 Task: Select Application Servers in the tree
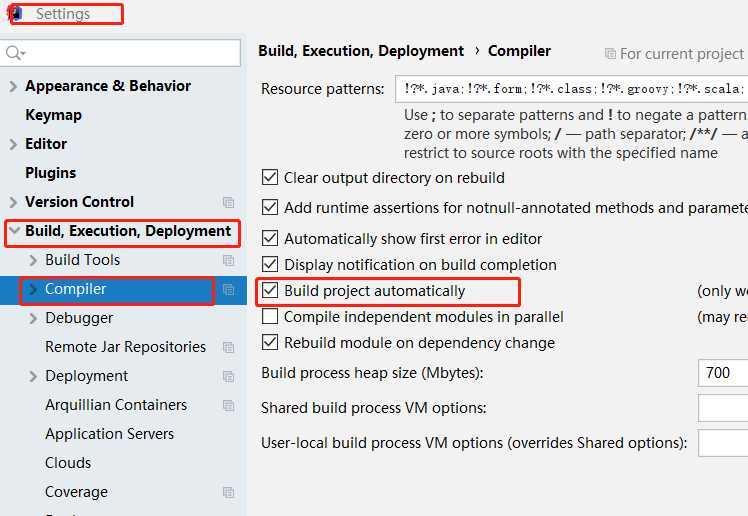(x=109, y=434)
